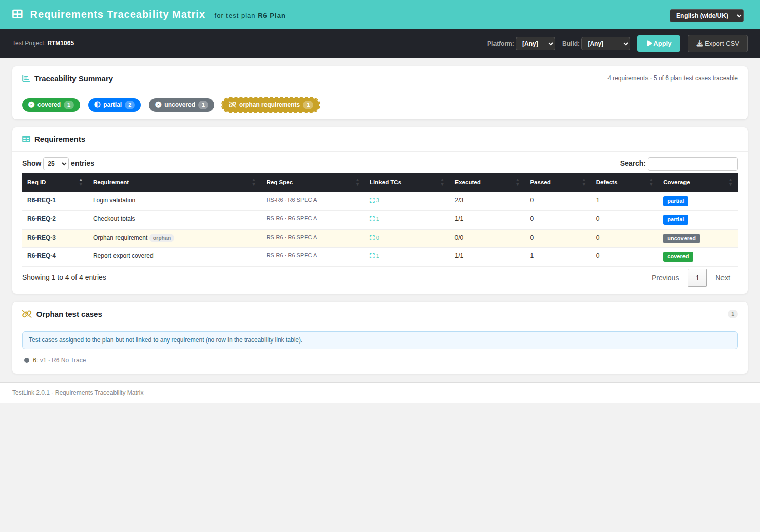
Task: Open the language selector English (wide/UK)
Action: click(707, 16)
